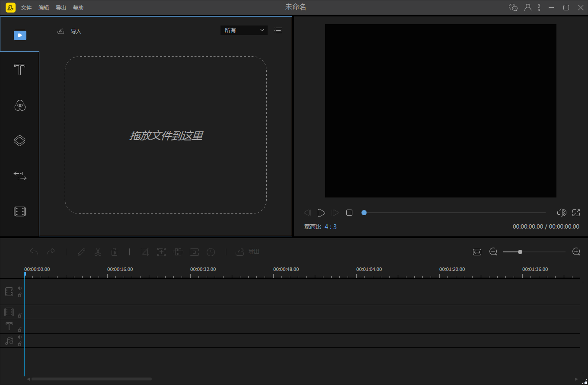Click the preview progress slider handle

[x=364, y=213]
